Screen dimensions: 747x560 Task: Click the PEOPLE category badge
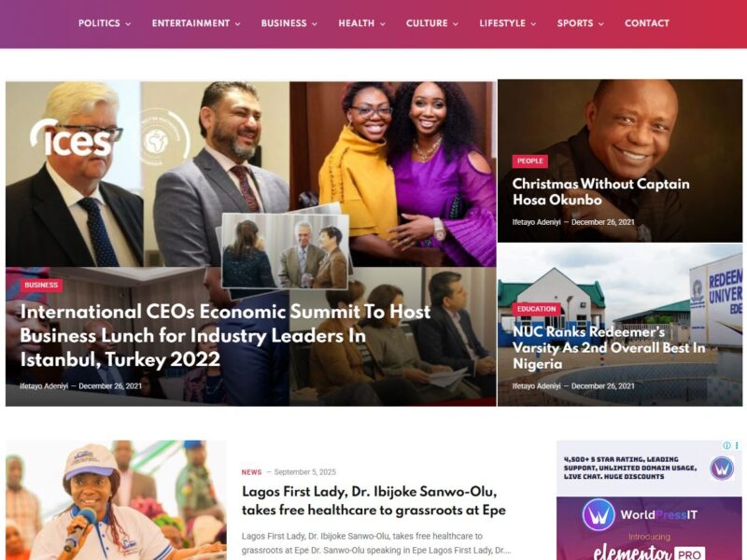click(529, 161)
